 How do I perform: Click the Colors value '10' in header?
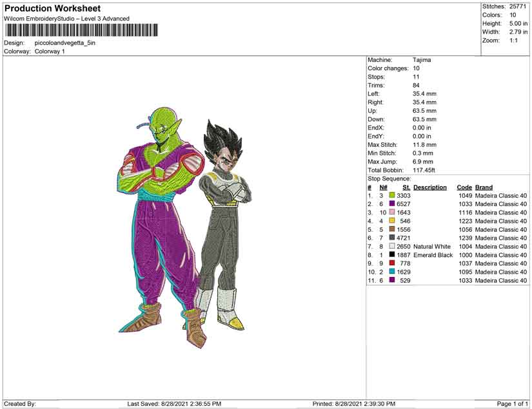coord(513,15)
